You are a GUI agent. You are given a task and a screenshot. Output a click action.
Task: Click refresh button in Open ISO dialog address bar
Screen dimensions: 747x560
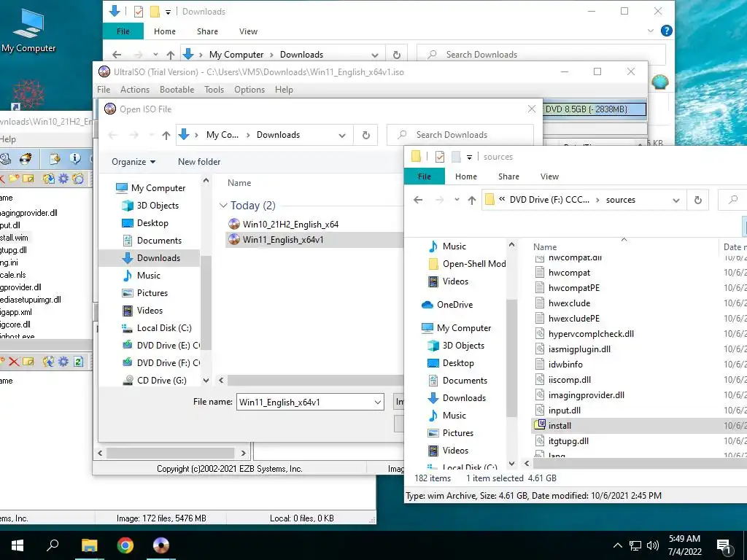(366, 135)
